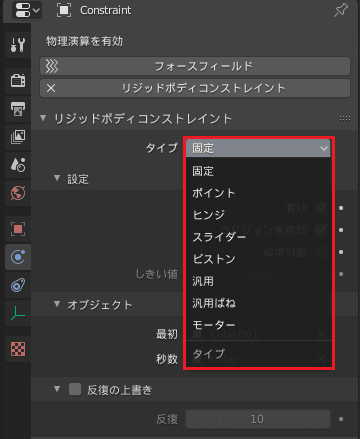
Task: Enable the 反復の上書き checkbox
Action: pyautogui.click(x=75, y=389)
